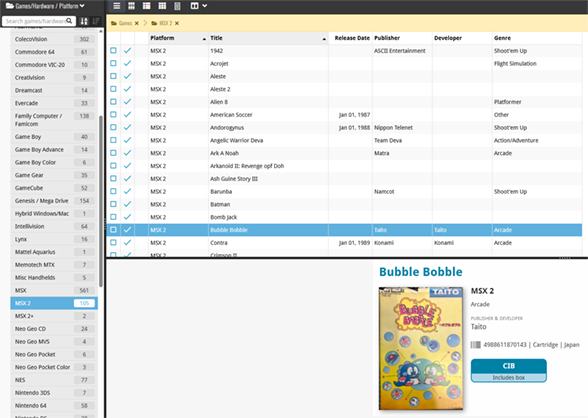Check the American Soccer row checkbox
The width and height of the screenshot is (588, 418).
[x=113, y=114]
